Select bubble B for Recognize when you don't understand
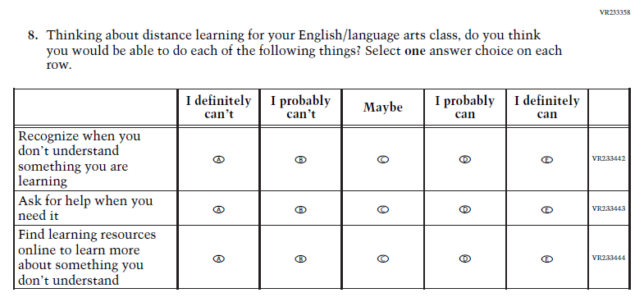Image resolution: width=644 pixels, height=302 pixels. click(x=300, y=159)
